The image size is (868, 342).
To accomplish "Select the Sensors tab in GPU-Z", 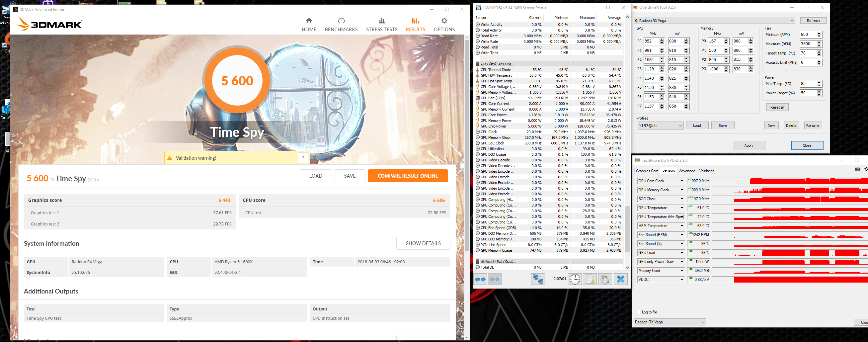I will (x=669, y=170).
